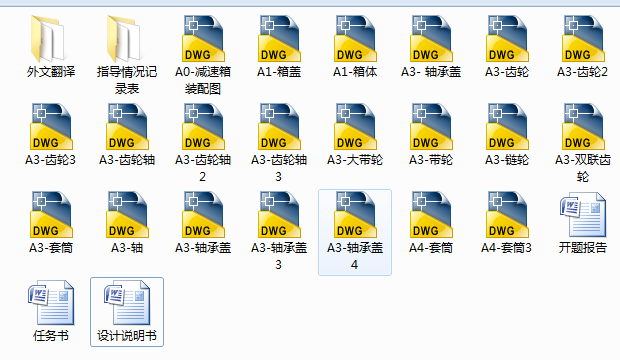Select the A3- 轴承盖 DWG icon in first row
Image resolution: width=620 pixels, height=360 pixels.
tap(431, 39)
